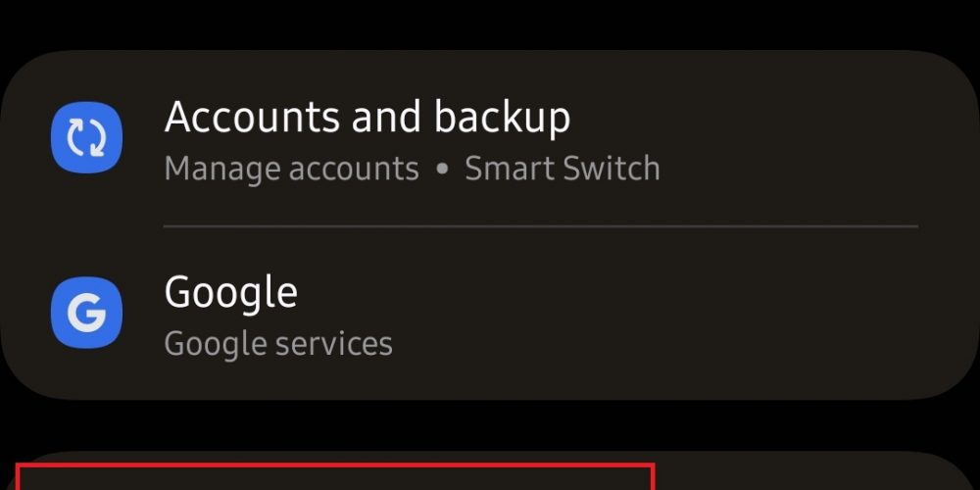Click the Manage accounts subtitle text

point(291,169)
